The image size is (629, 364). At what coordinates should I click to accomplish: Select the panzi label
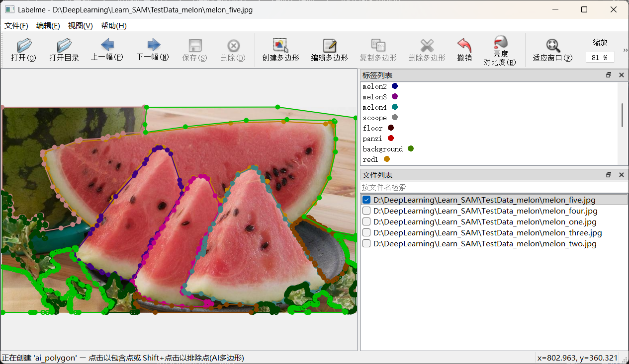click(373, 139)
